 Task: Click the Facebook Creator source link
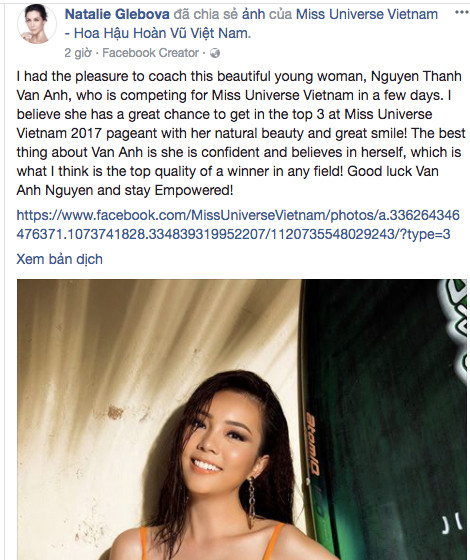[x=150, y=53]
